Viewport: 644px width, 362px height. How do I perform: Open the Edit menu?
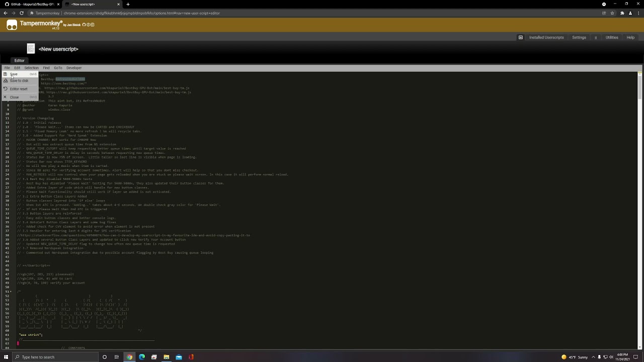click(17, 68)
